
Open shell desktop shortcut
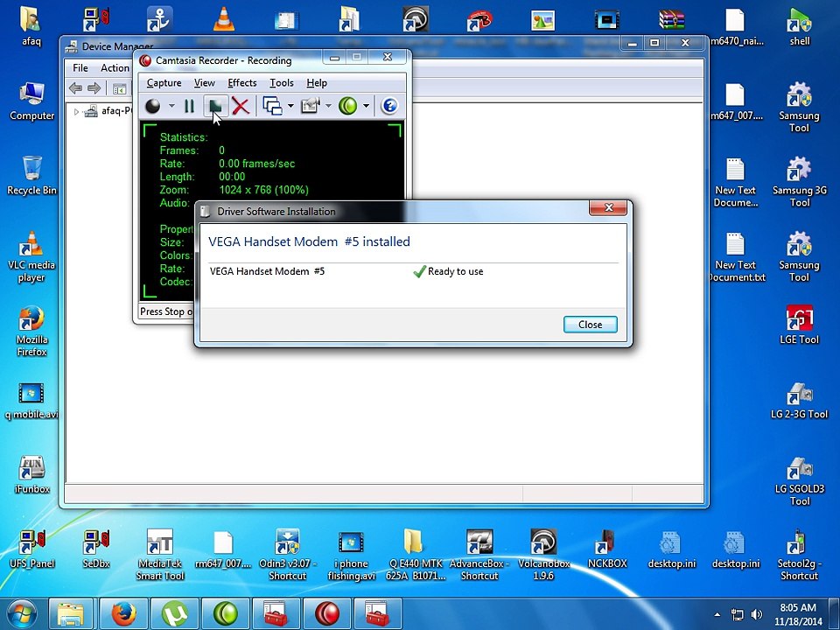[x=799, y=26]
